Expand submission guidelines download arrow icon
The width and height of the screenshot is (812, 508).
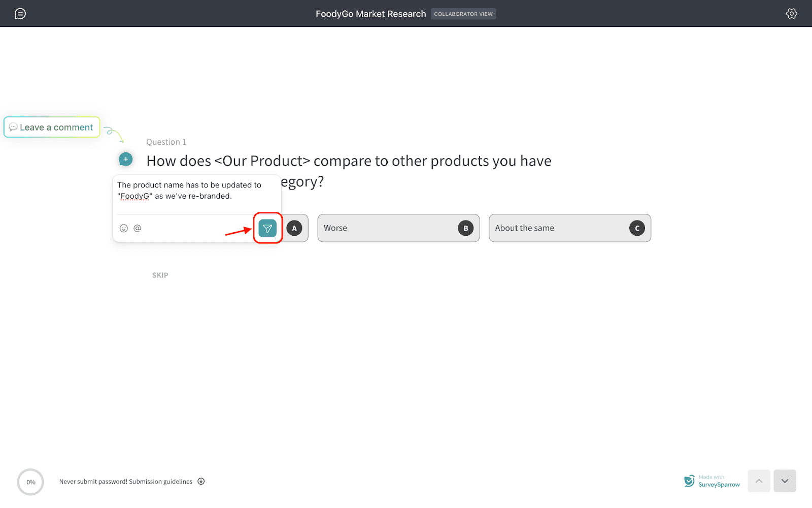(201, 482)
